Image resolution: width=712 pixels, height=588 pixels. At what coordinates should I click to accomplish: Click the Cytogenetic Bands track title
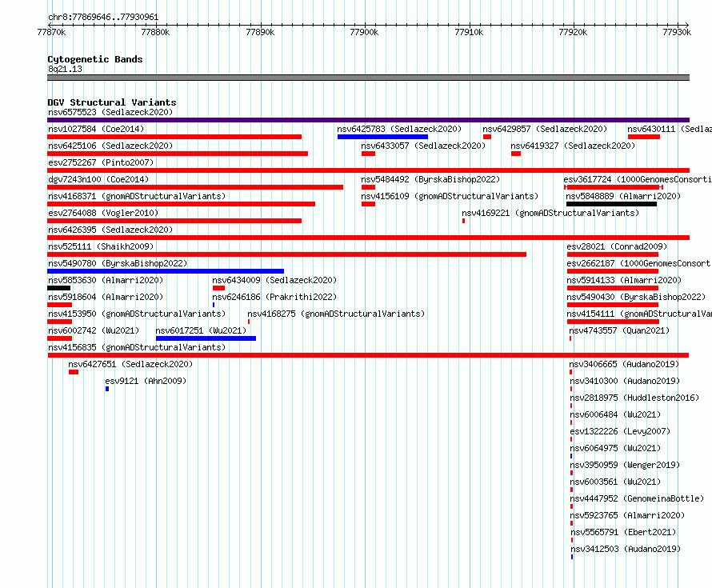pos(95,59)
